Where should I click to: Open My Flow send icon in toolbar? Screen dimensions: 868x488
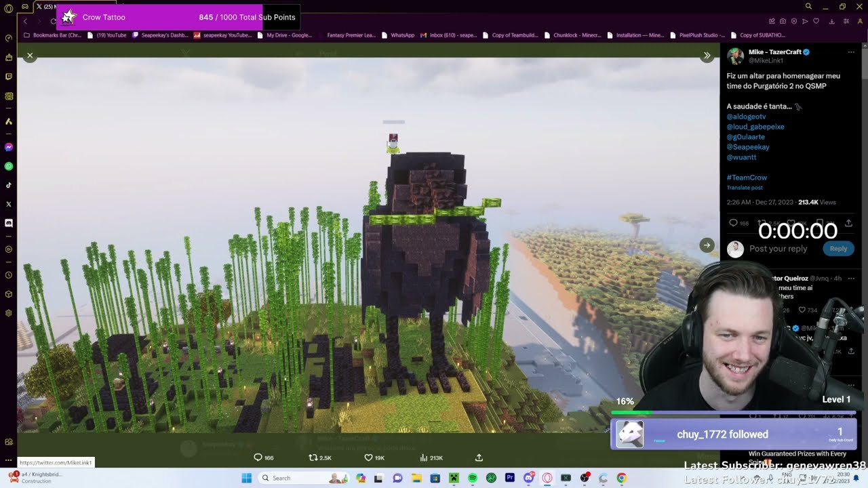(x=805, y=21)
